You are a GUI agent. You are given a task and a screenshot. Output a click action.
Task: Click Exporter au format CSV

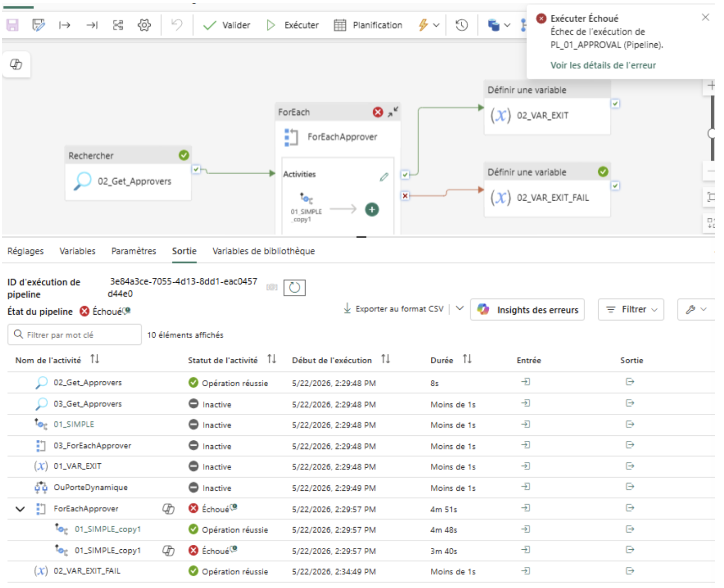[393, 309]
